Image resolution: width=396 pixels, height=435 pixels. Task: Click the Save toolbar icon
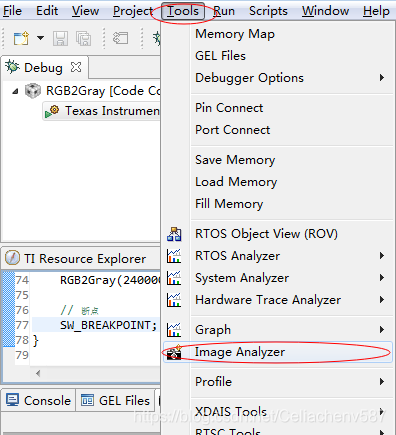pyautogui.click(x=60, y=38)
